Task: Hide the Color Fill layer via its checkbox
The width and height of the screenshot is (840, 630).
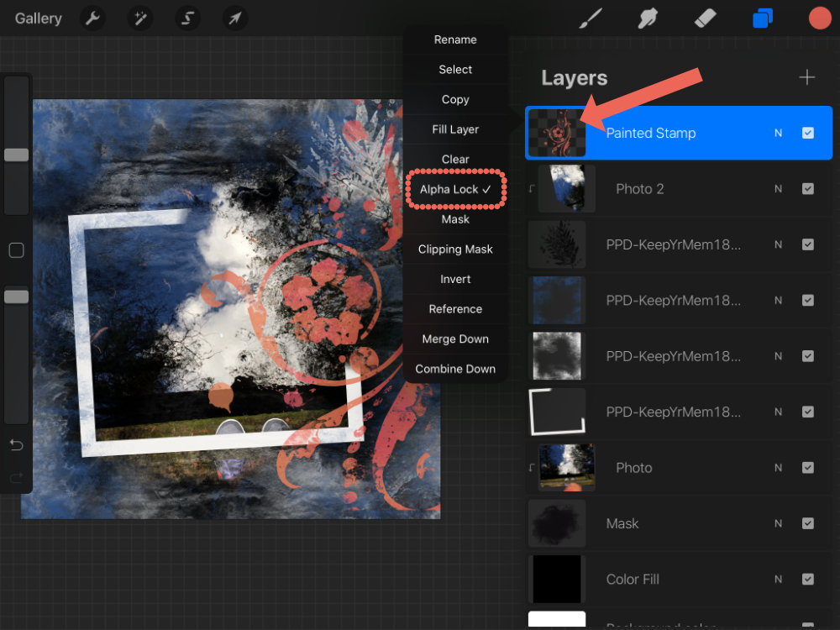Action: [x=808, y=579]
